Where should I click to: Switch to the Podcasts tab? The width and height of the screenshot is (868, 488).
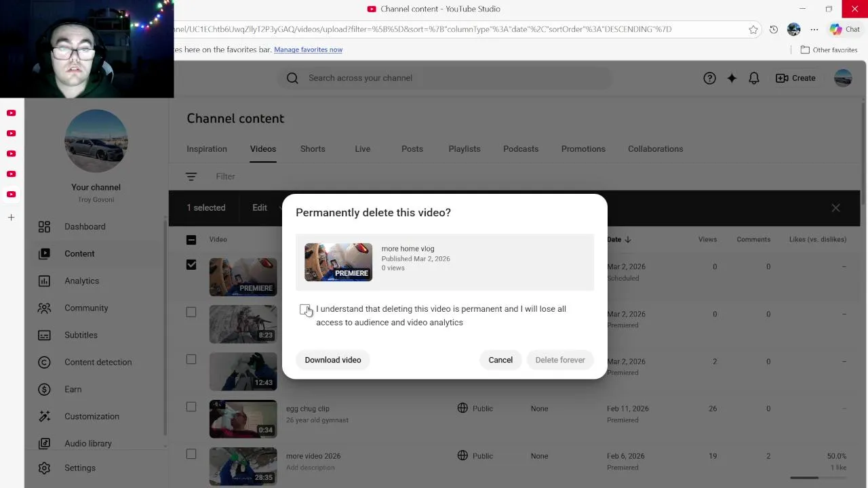(521, 149)
